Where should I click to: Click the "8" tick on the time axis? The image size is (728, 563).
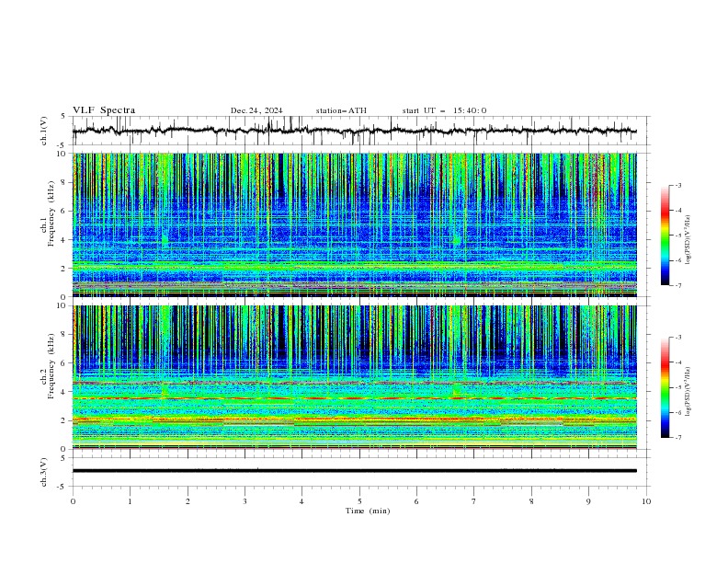(x=531, y=501)
